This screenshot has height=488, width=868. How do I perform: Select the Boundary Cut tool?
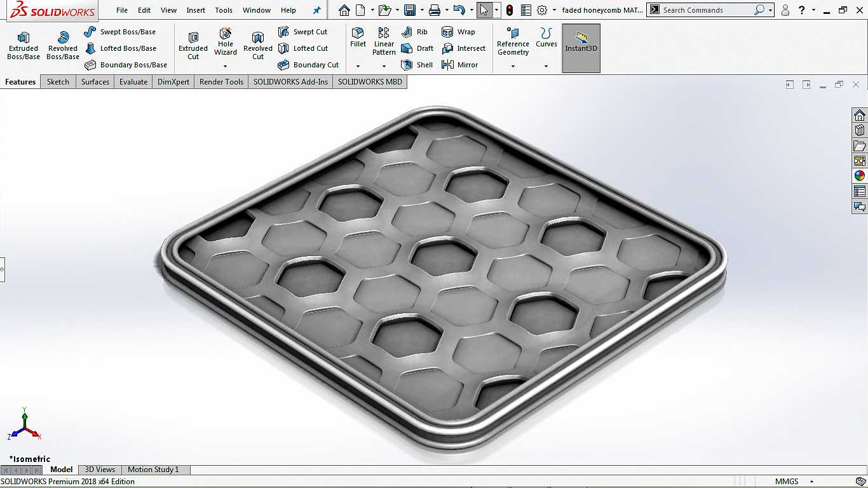click(x=308, y=65)
